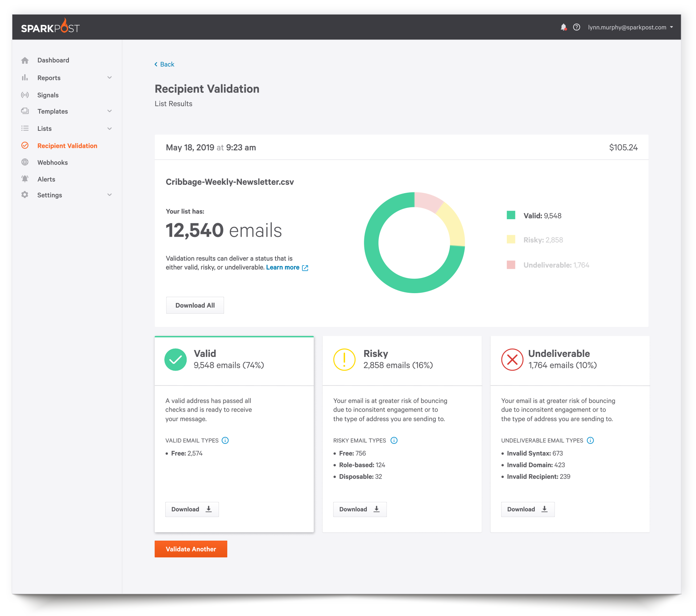Click info icon beside Undeliverable Email Types
This screenshot has height=616, width=696.
590,440
